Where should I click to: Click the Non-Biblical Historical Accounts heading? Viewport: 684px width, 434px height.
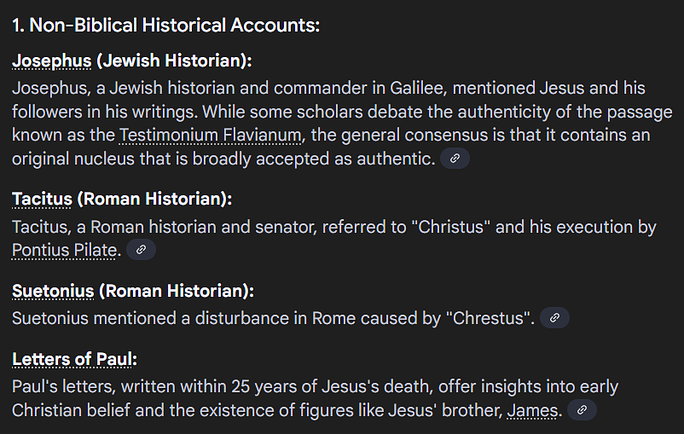[166, 25]
